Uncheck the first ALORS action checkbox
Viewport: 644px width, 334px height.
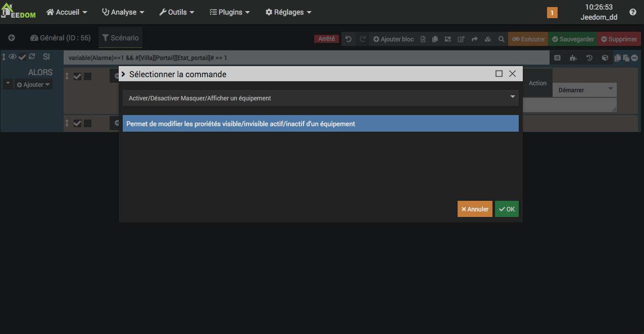77,76
